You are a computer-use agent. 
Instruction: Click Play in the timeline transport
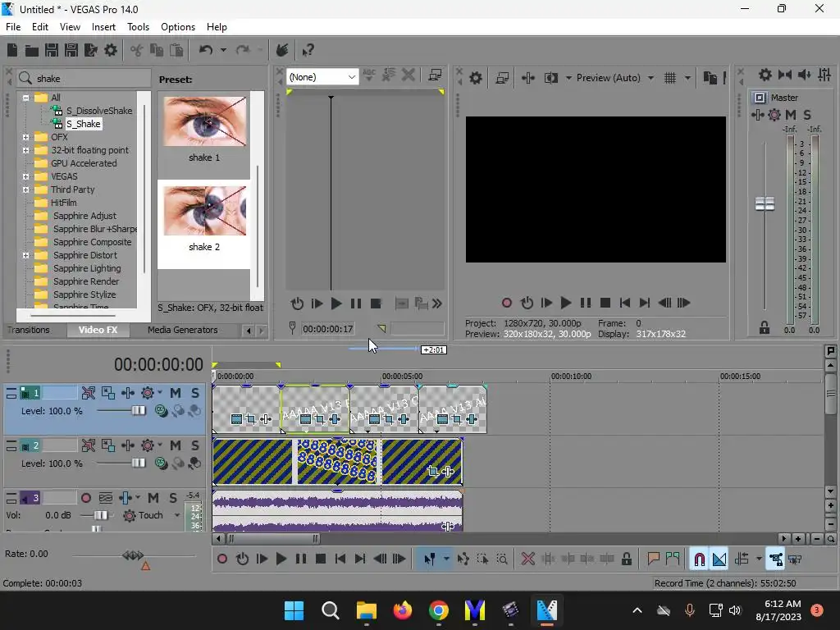point(281,559)
